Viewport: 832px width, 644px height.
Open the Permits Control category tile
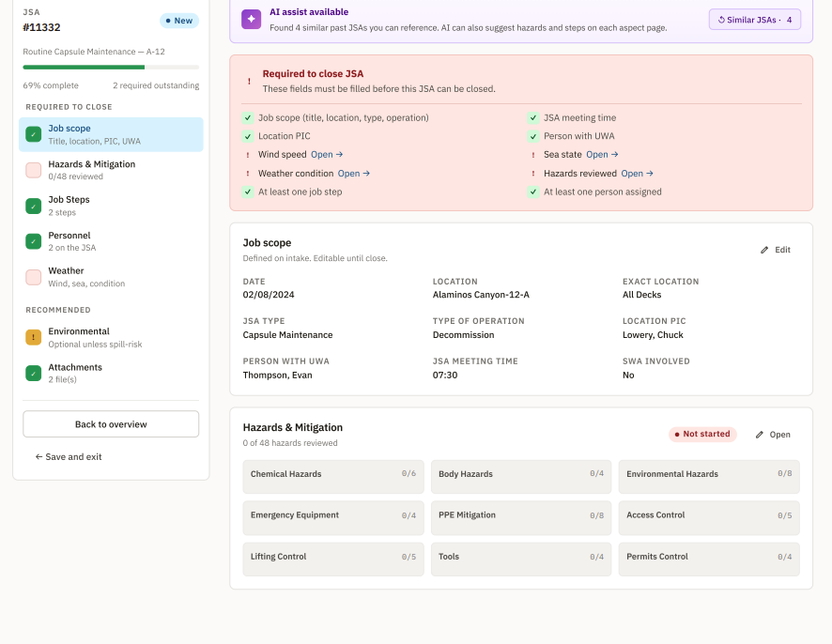coord(709,560)
